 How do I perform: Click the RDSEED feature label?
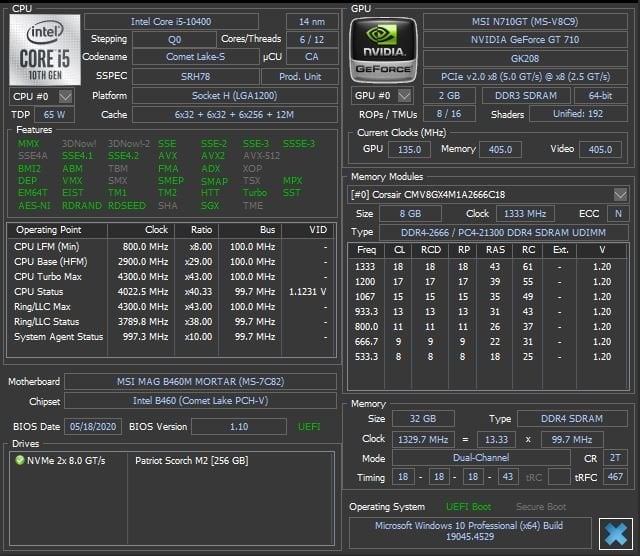click(x=127, y=205)
